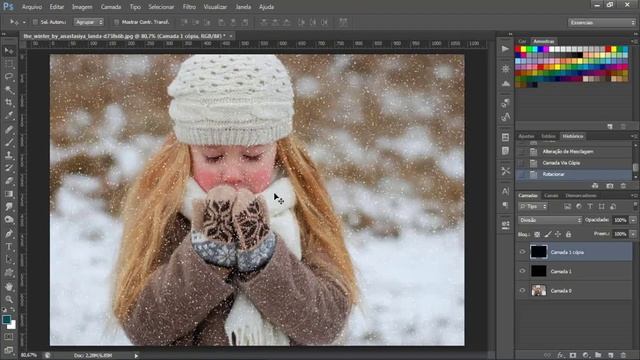This screenshot has width=640, height=360.
Task: Add a layer mask to the layer
Action: coord(573,356)
